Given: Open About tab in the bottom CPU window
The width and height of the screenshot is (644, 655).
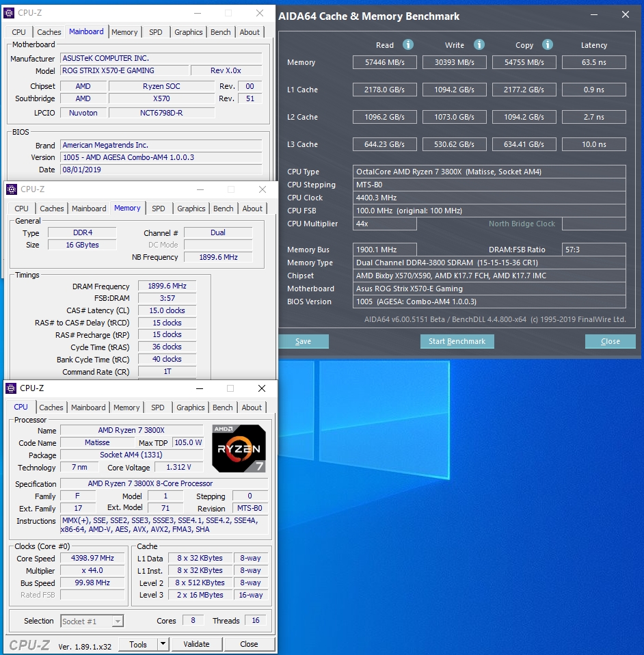Looking at the screenshot, I should tap(252, 407).
